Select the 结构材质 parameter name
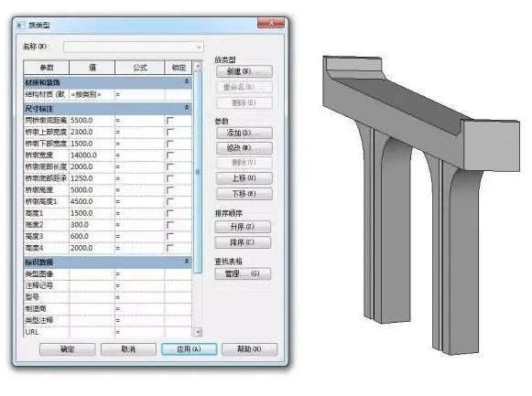Viewport: 532px width, 396px height. [45, 94]
